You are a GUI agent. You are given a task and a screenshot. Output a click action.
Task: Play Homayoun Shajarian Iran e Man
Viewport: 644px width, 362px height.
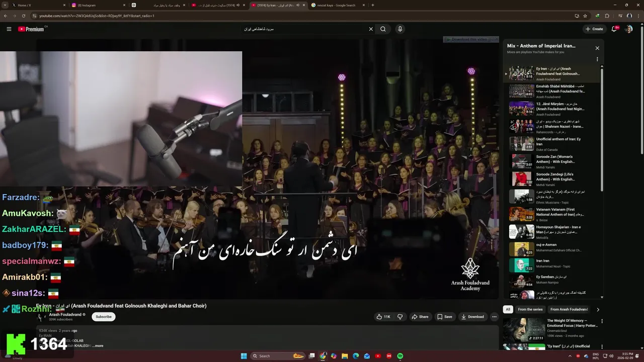553,232
